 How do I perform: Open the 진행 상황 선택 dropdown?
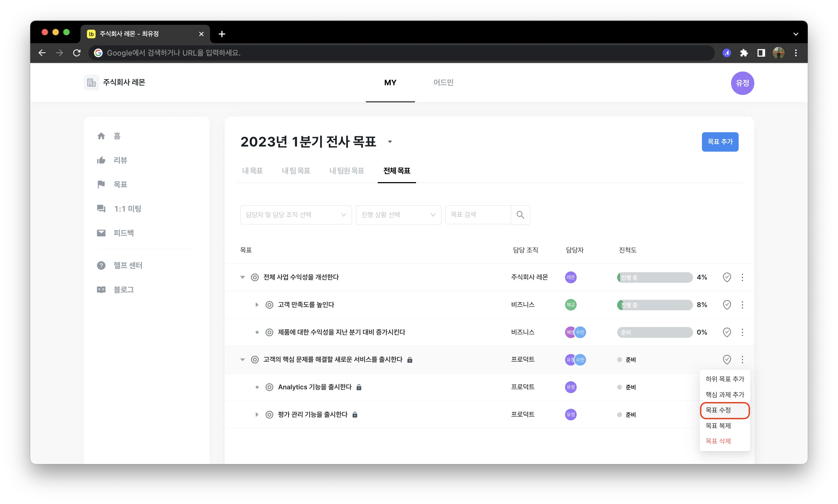[x=398, y=215]
